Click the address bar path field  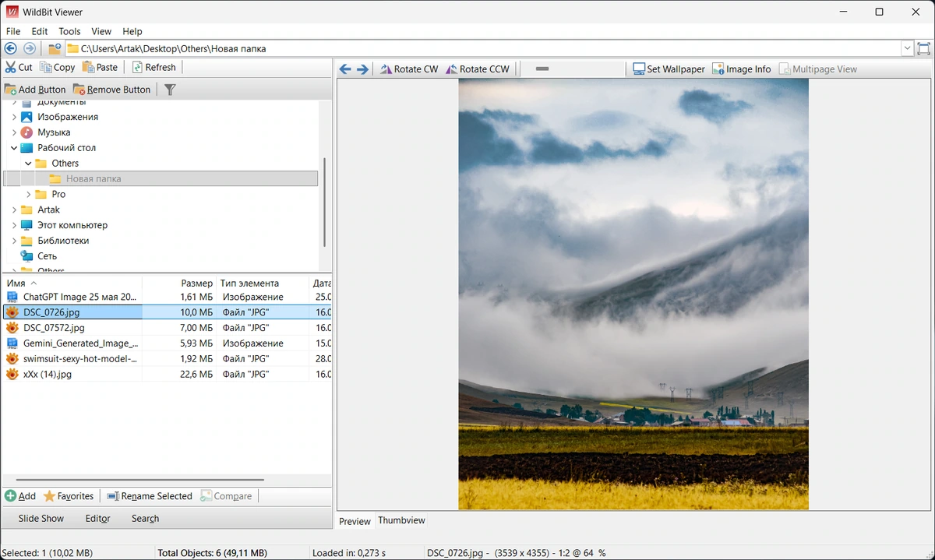click(483, 48)
